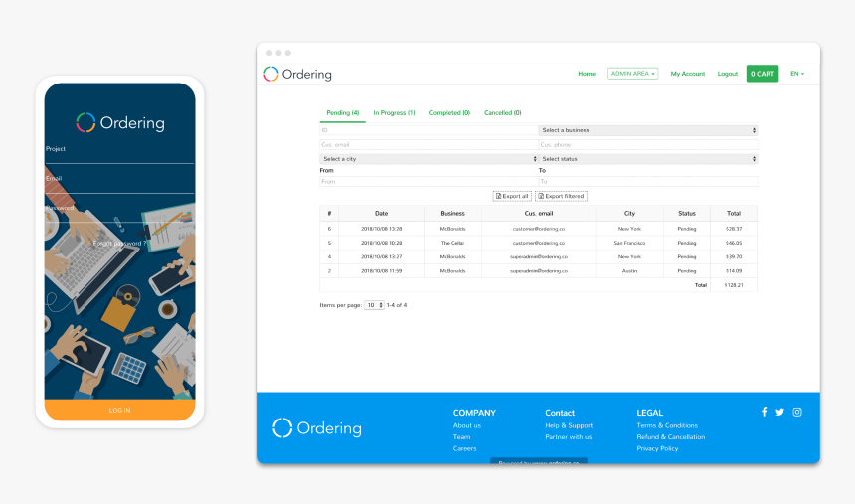Viewport: 855px width, 504px height.
Task: Switch to the Completed (0) tab
Action: pyautogui.click(x=449, y=113)
